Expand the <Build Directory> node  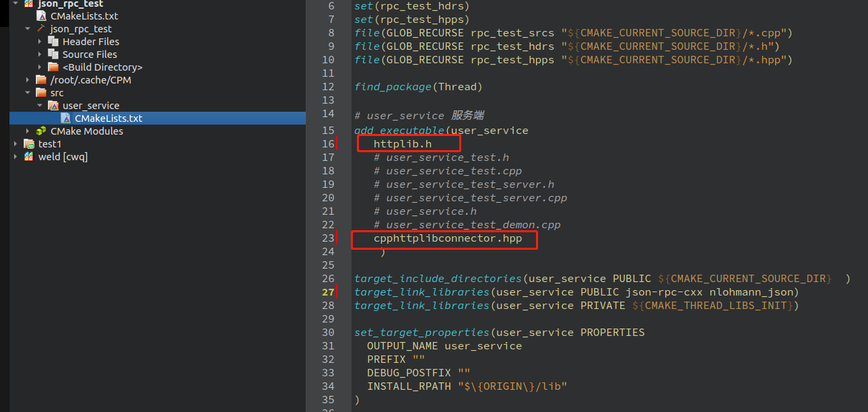coord(40,67)
